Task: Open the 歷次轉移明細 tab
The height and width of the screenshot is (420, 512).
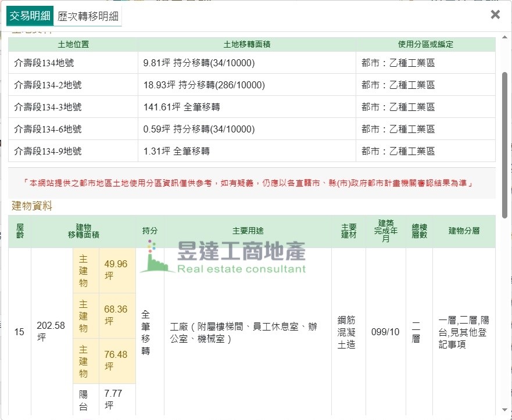Action: 88,16
